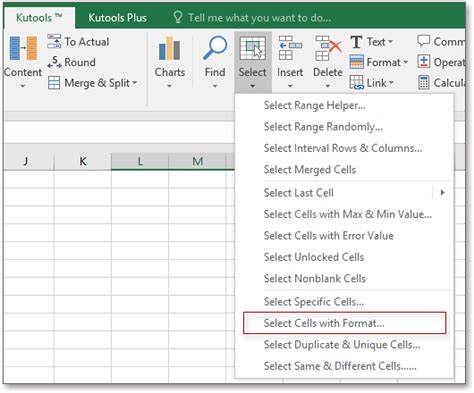The height and width of the screenshot is (393, 474).
Task: Click the Format table icon
Action: (356, 62)
